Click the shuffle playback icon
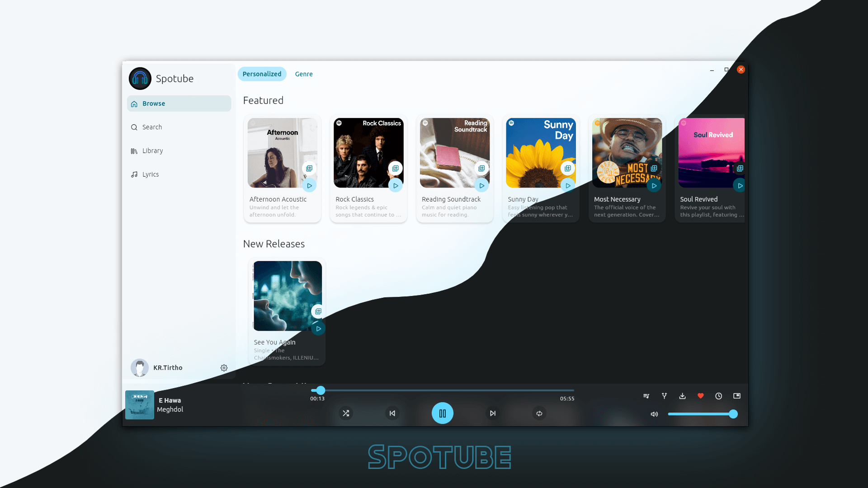Image resolution: width=868 pixels, height=488 pixels. [345, 413]
